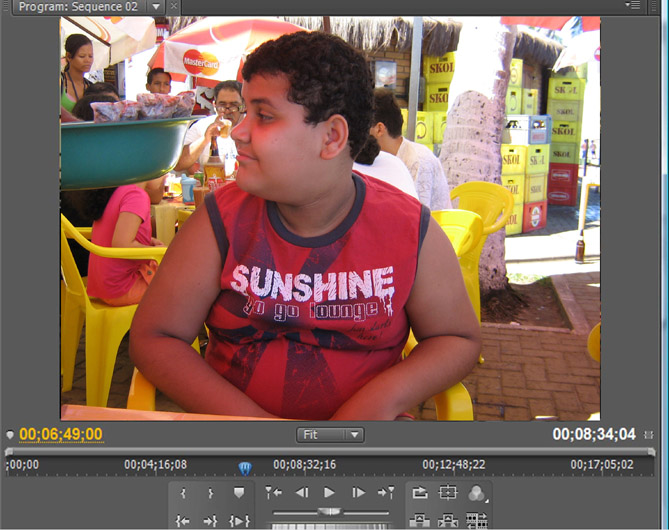Image resolution: width=669 pixels, height=530 pixels.
Task: Open the Output settings dropdown icon
Action: (477, 493)
